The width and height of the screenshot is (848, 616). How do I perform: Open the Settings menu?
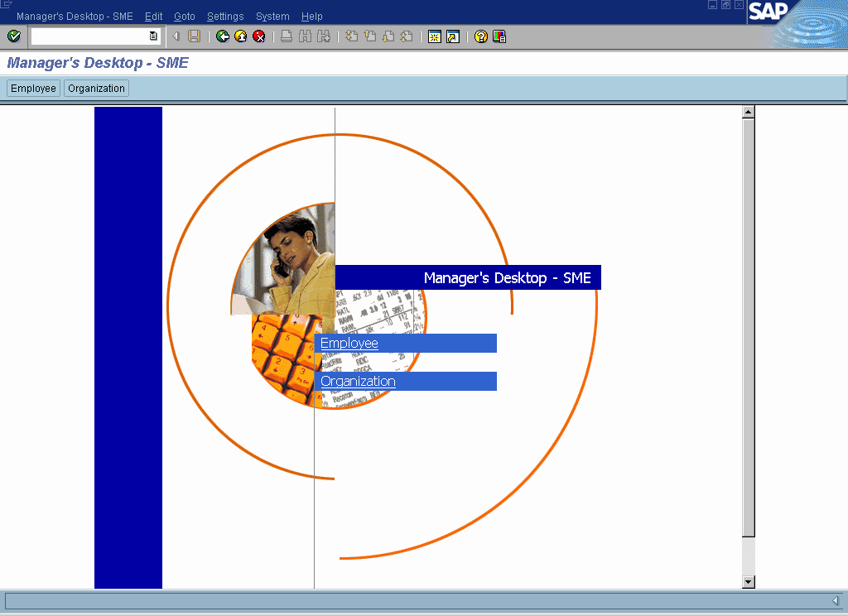pos(225,17)
